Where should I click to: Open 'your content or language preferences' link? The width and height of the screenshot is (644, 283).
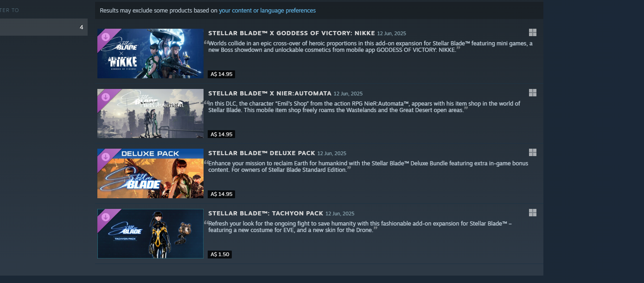coord(267,10)
